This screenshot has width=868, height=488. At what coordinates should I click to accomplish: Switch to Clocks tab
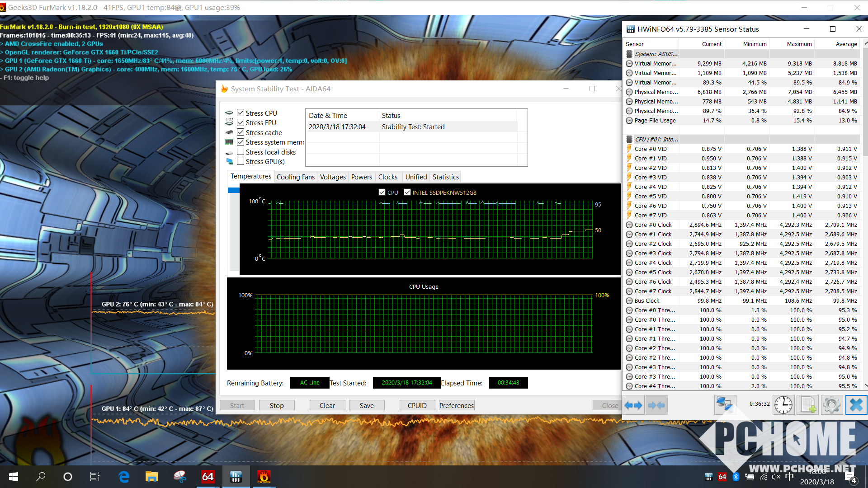[388, 177]
